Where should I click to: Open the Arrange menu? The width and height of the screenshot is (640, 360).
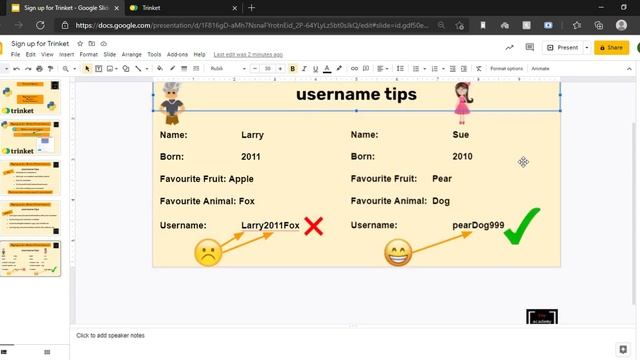click(x=131, y=54)
